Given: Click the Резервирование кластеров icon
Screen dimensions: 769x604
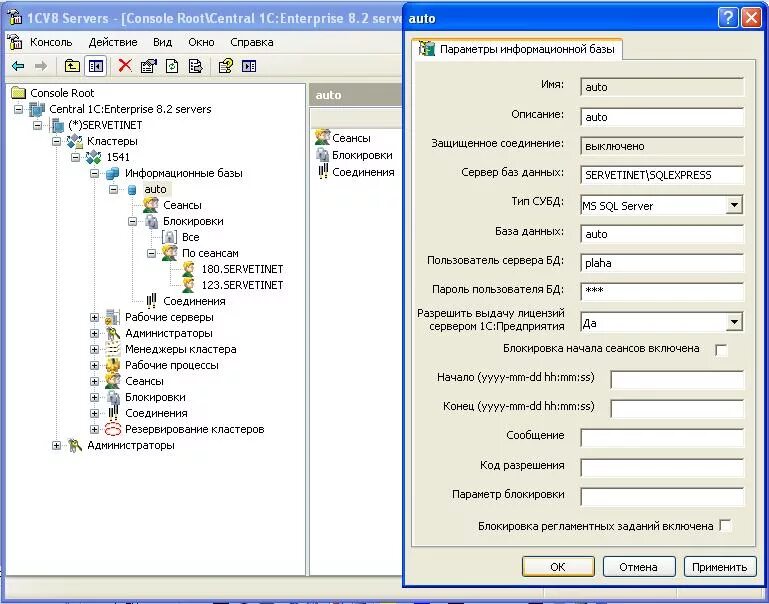Looking at the screenshot, I should [113, 429].
